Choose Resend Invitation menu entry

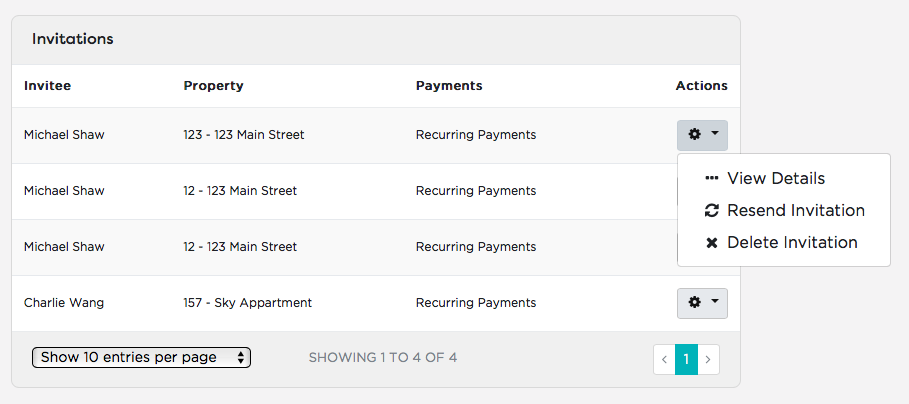[x=795, y=210]
